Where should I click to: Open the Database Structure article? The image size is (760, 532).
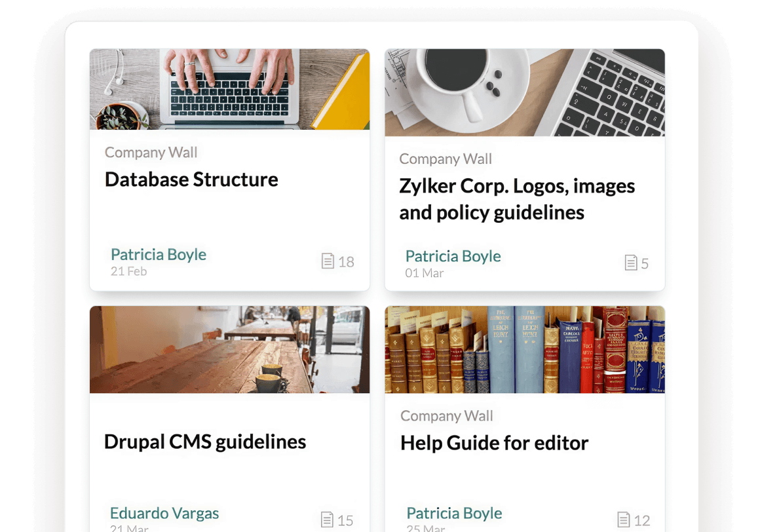pyautogui.click(x=191, y=179)
